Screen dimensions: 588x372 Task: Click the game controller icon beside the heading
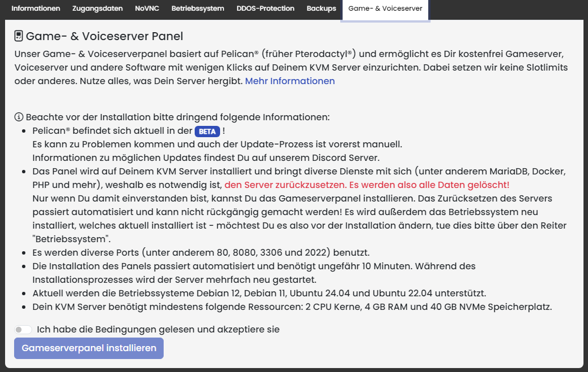19,35
